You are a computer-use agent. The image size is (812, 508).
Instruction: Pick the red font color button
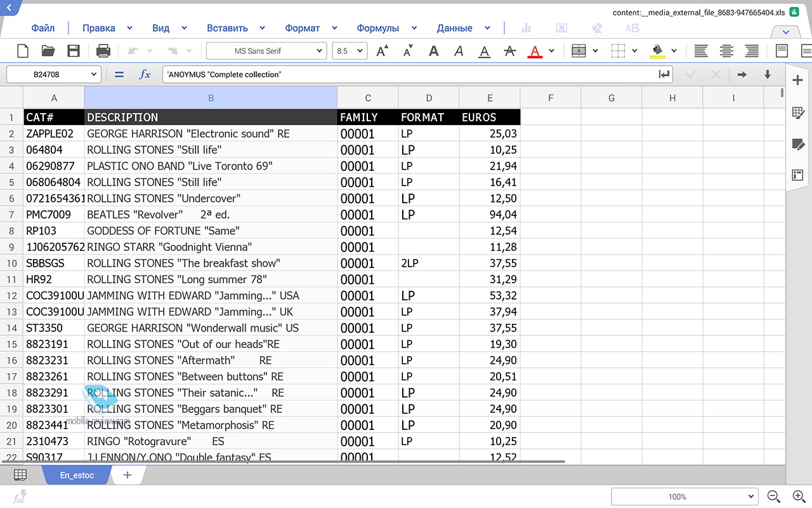[x=535, y=51]
